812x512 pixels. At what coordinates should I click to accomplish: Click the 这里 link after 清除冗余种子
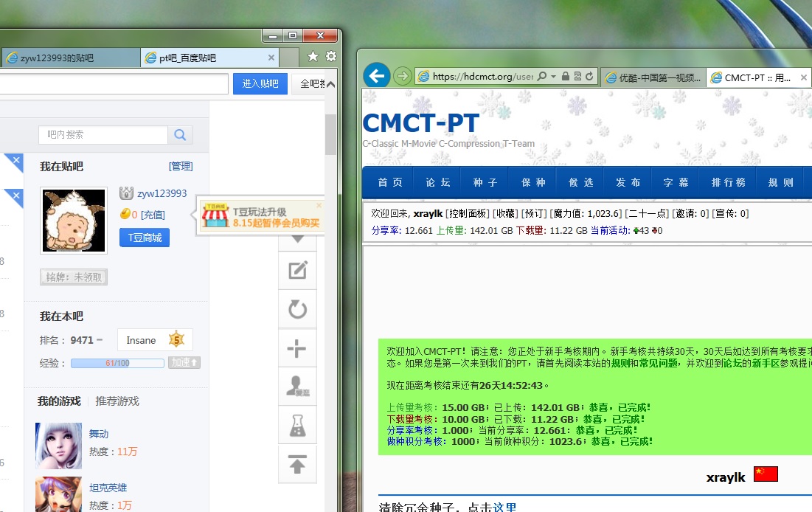tap(504, 508)
